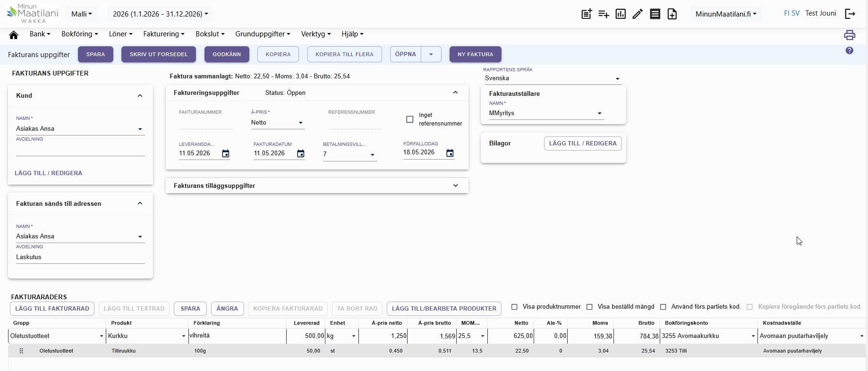The height and width of the screenshot is (371, 868).
Task: Click the new document plus icon
Action: tap(672, 14)
